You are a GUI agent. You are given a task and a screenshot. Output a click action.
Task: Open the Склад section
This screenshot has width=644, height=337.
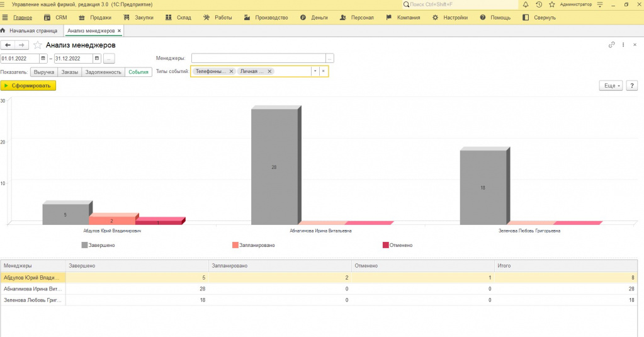point(178,18)
